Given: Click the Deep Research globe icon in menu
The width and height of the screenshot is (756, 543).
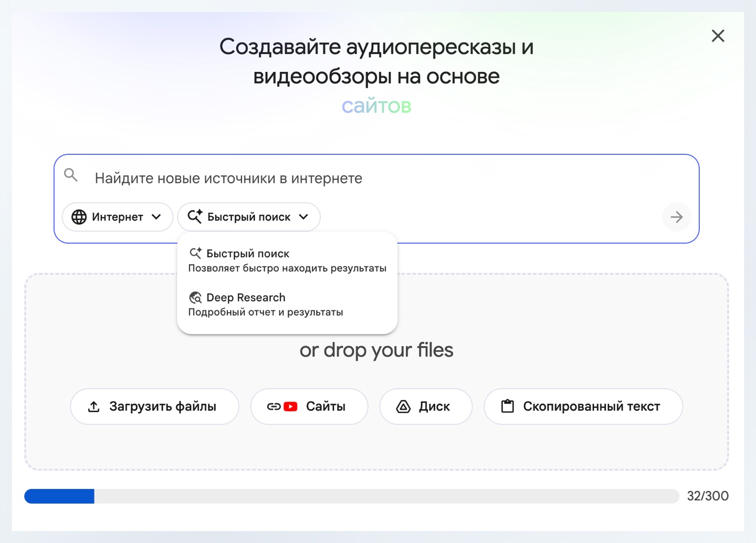Looking at the screenshot, I should tap(195, 298).
